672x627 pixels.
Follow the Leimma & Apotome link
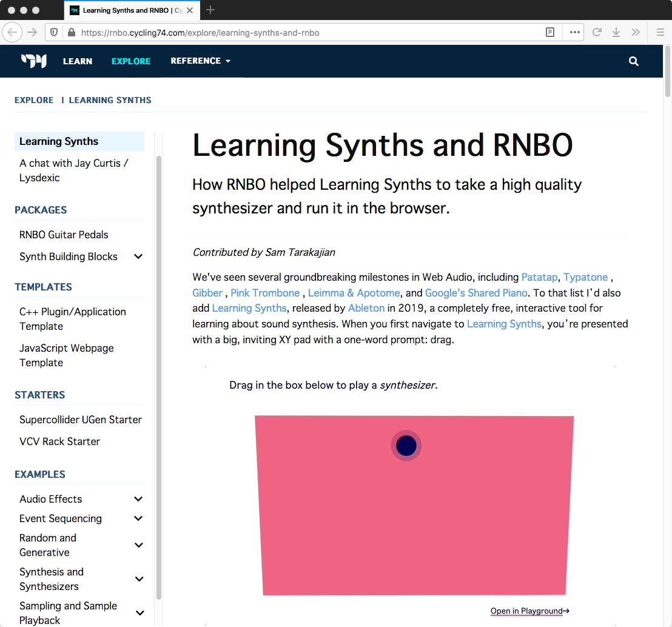354,293
